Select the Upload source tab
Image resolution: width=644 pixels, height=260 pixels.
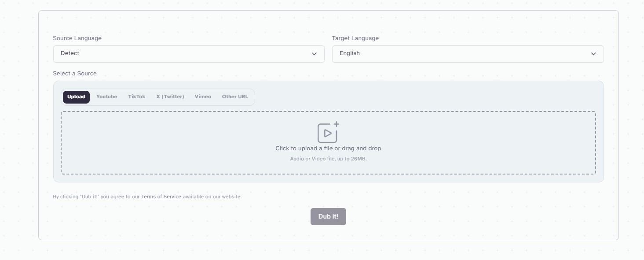coord(76,97)
